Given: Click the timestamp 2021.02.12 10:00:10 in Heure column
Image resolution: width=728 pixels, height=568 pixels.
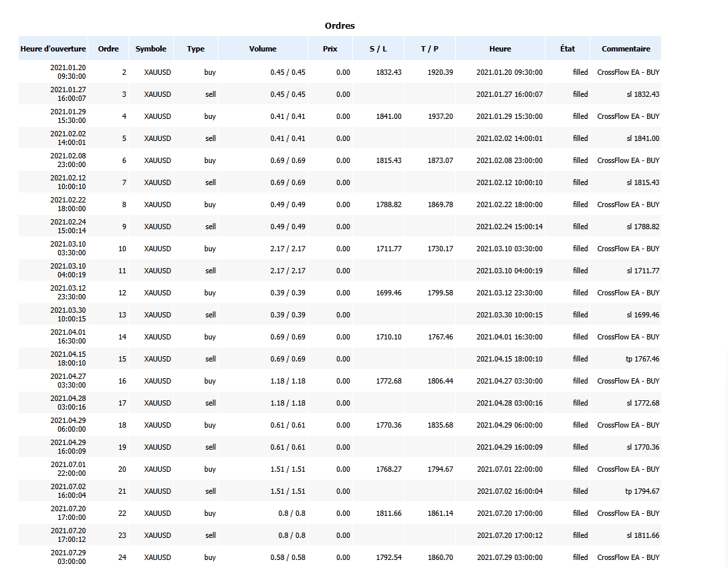Looking at the screenshot, I should pos(509,182).
